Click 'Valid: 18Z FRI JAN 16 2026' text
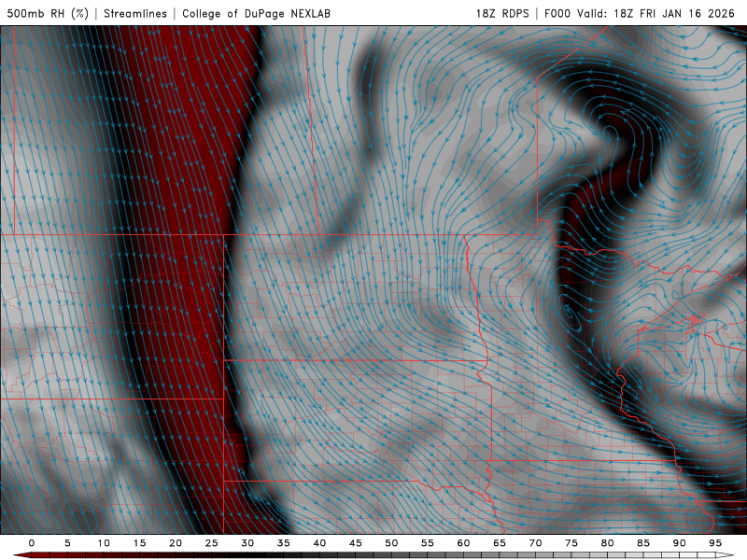 click(x=655, y=13)
